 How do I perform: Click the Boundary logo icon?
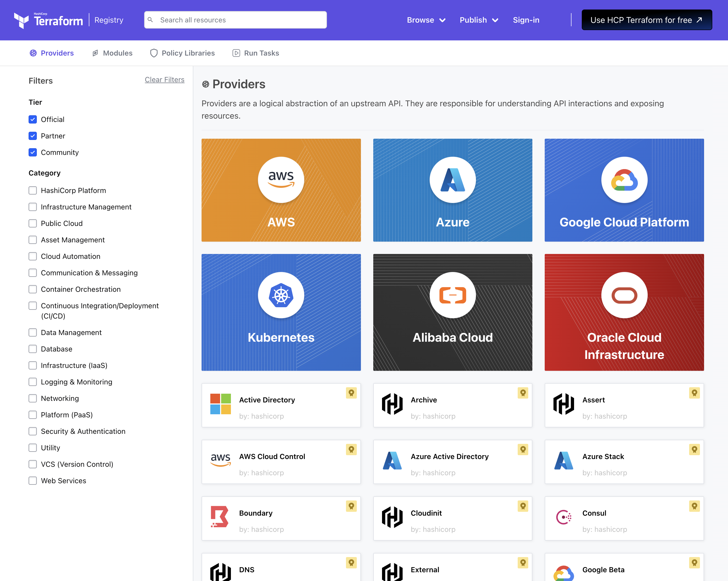[x=220, y=517]
